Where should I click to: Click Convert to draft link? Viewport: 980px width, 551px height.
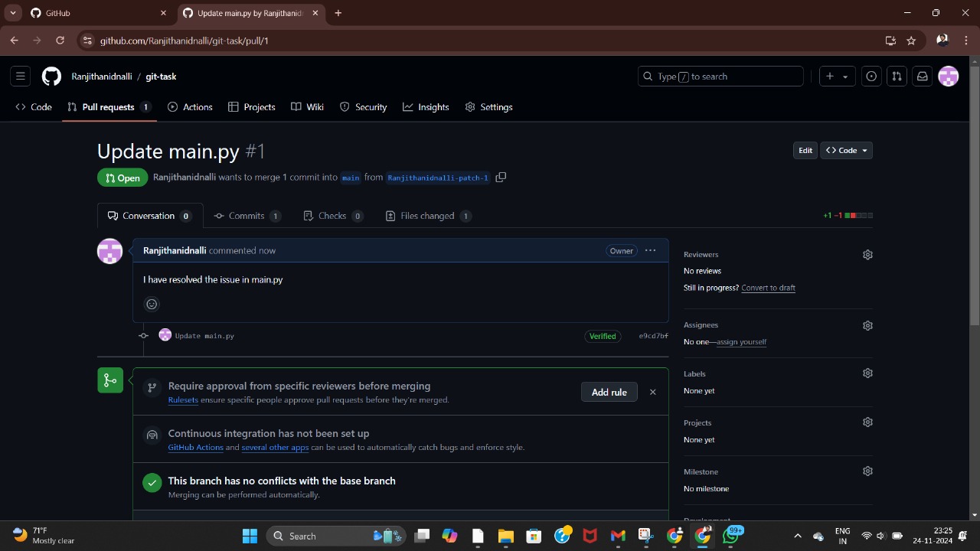coord(768,288)
